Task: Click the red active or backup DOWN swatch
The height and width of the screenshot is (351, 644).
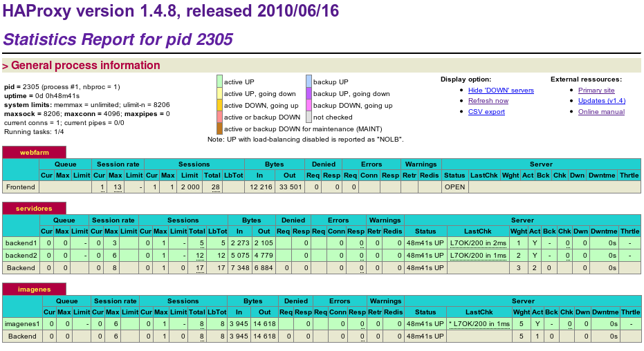Action: (x=220, y=117)
